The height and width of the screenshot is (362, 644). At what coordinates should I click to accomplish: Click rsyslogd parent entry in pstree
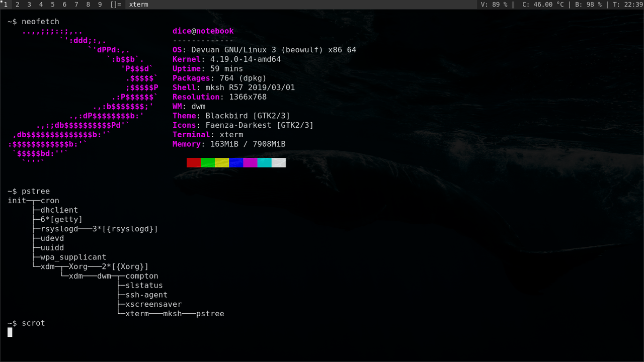tap(59, 229)
